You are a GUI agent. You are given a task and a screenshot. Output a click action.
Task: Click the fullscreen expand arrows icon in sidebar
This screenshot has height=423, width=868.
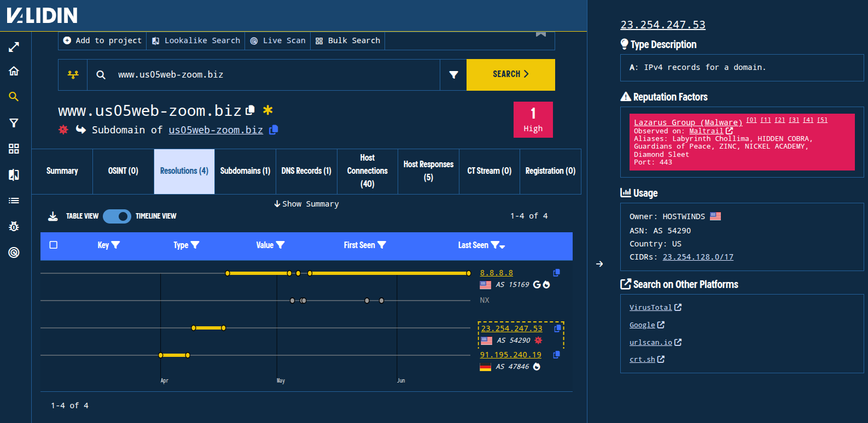click(14, 47)
